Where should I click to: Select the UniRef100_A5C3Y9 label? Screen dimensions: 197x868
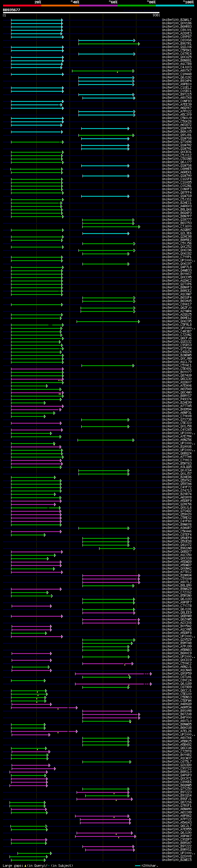[x=176, y=115]
